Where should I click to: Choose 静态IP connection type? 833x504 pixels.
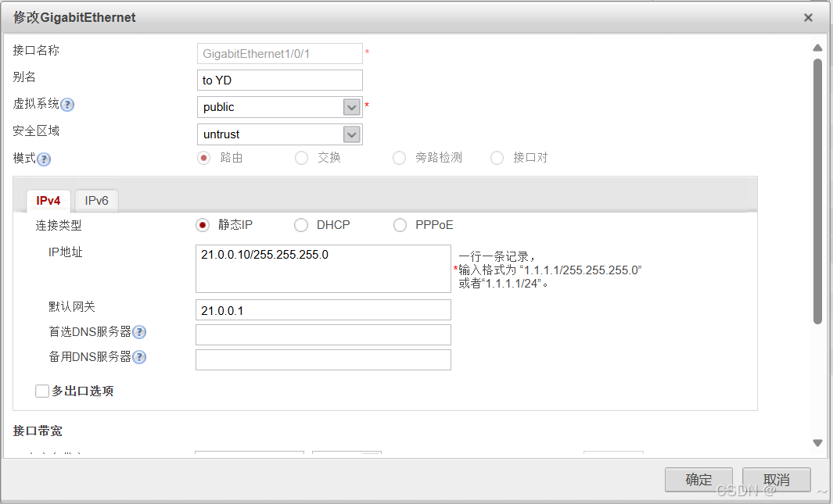point(203,225)
